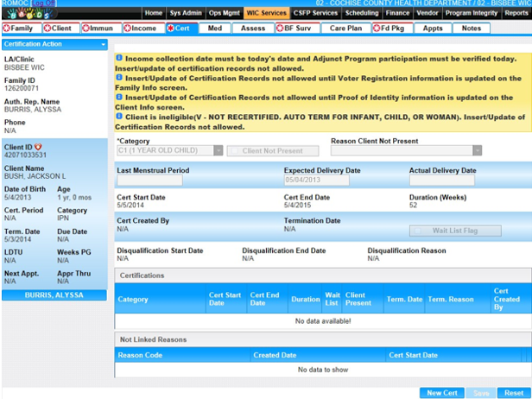Viewport: 532px width, 399px height.
Task: Switch to the Immun tab
Action: click(x=101, y=28)
